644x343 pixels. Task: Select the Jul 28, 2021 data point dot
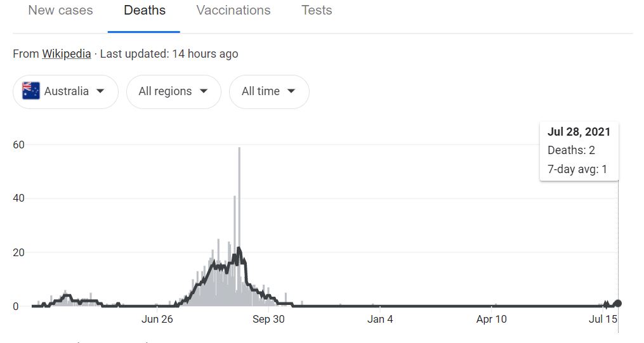click(x=618, y=304)
